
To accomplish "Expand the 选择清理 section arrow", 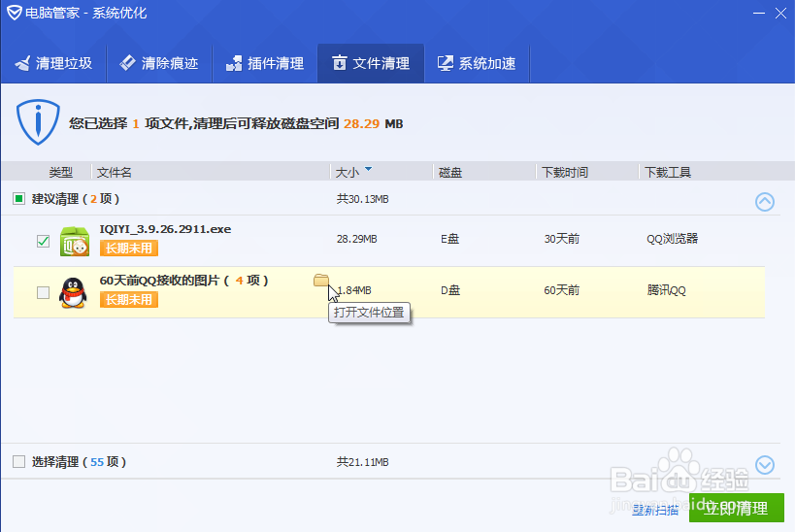I will click(765, 465).
